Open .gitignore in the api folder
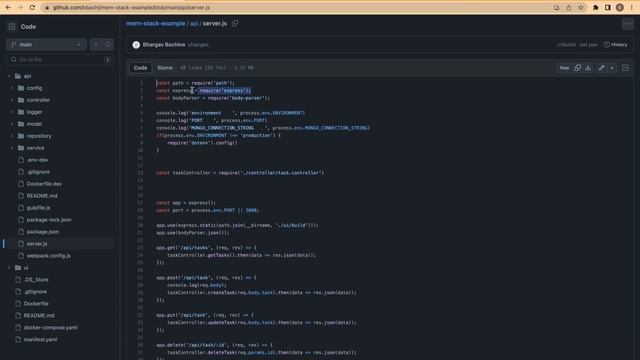This screenshot has width=640, height=360. click(38, 172)
